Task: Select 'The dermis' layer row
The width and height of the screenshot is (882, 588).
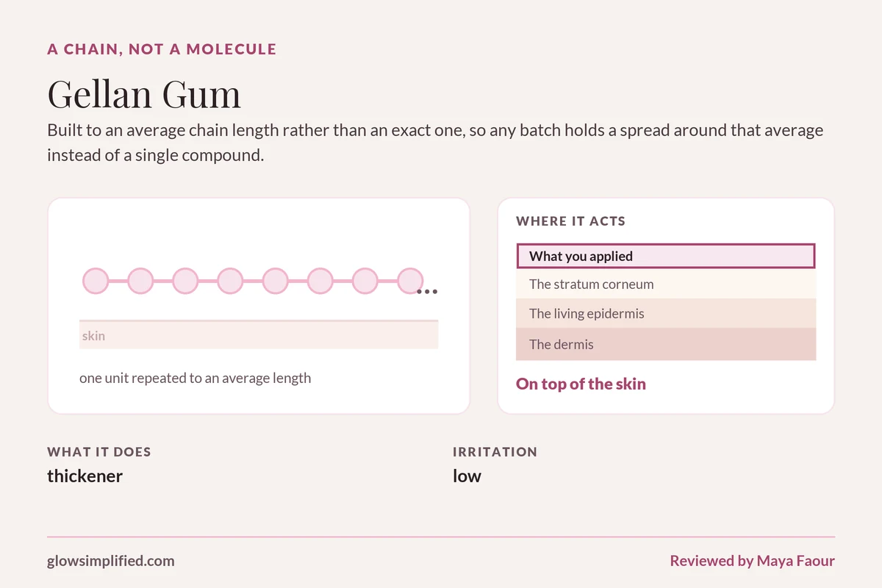Action: 666,345
